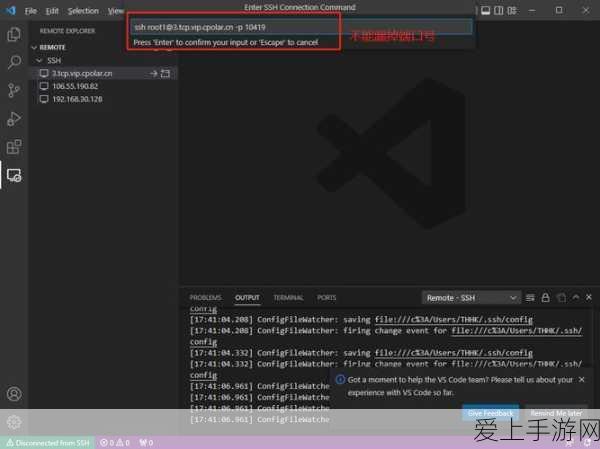
Task: Toggle output scroll lock icon
Action: coord(545,297)
